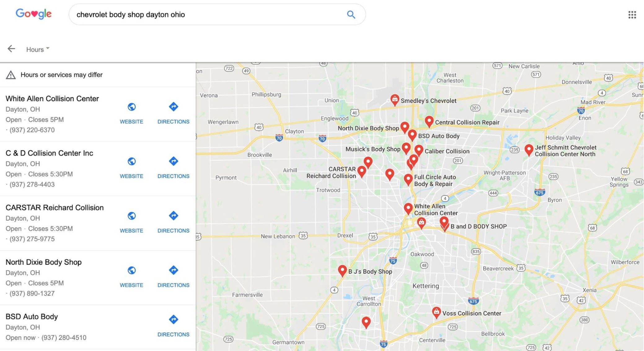
Task: Select North Dixie Body Shop listing title
Action: (x=43, y=262)
